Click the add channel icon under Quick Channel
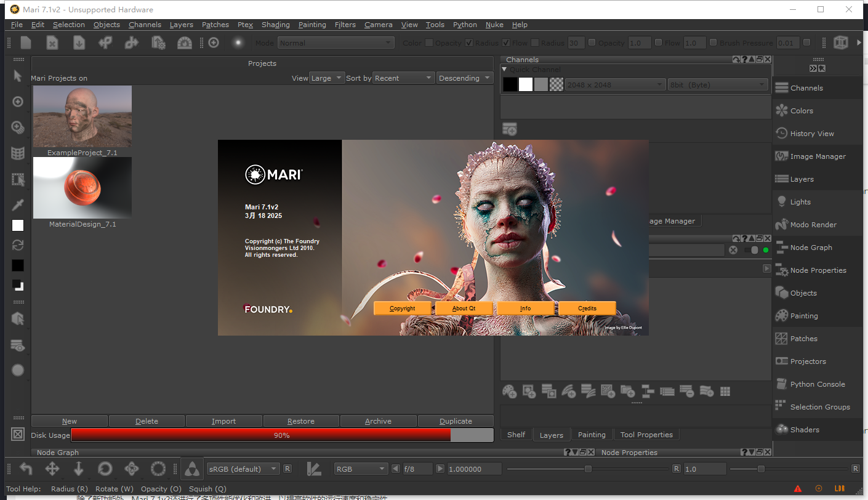Viewport: 868px width, 500px height. [510, 129]
